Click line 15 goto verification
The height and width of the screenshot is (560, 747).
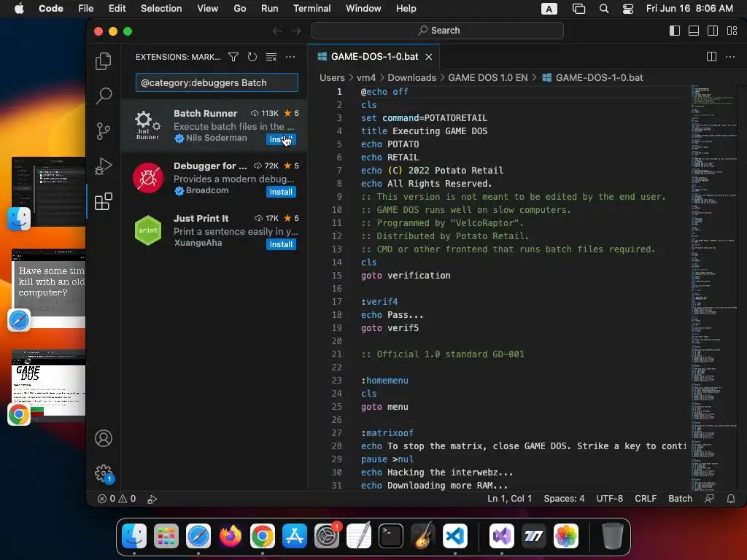click(406, 275)
